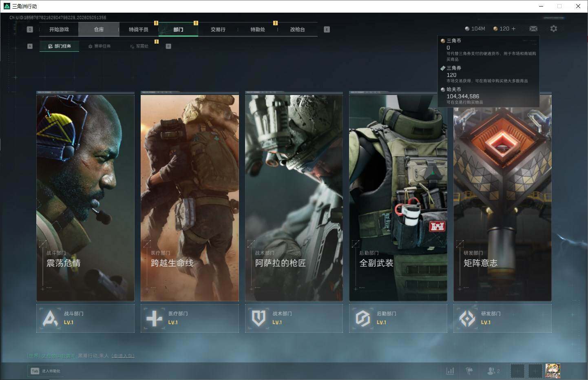Click the world chat message line
The width and height of the screenshot is (588, 380).
point(80,356)
